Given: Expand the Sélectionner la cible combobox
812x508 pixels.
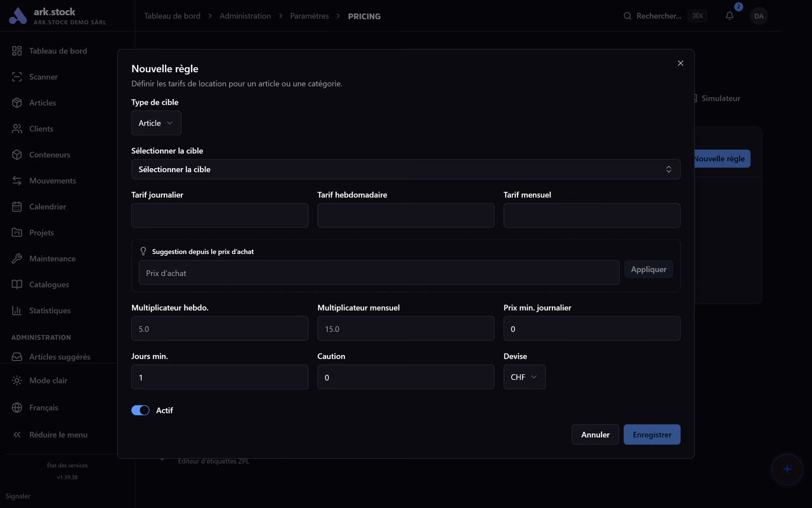Looking at the screenshot, I should (406, 170).
